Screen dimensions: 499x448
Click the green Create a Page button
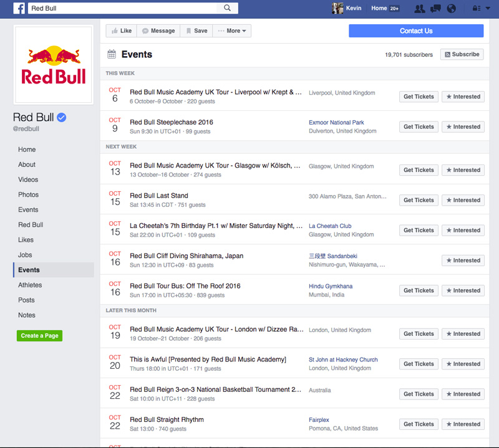click(39, 336)
